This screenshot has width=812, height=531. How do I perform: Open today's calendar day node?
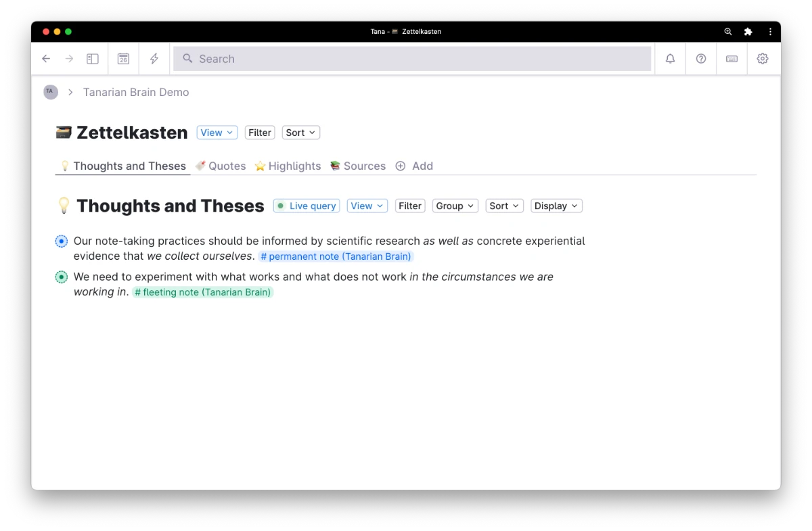[123, 59]
